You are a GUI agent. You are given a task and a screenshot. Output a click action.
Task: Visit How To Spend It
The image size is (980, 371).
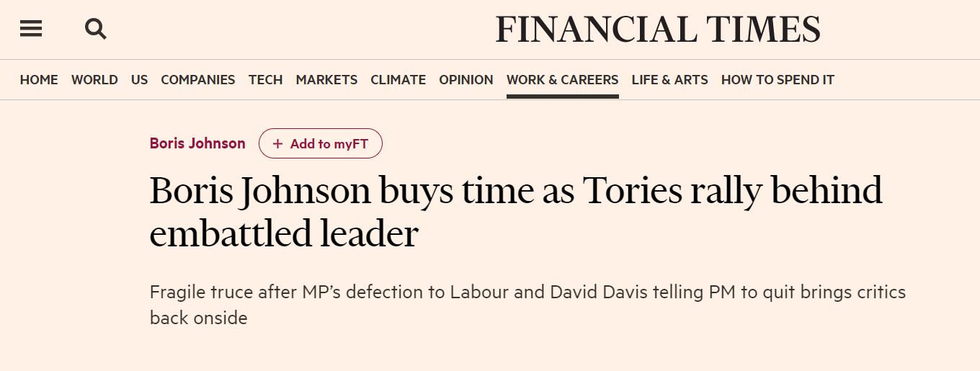point(778,80)
